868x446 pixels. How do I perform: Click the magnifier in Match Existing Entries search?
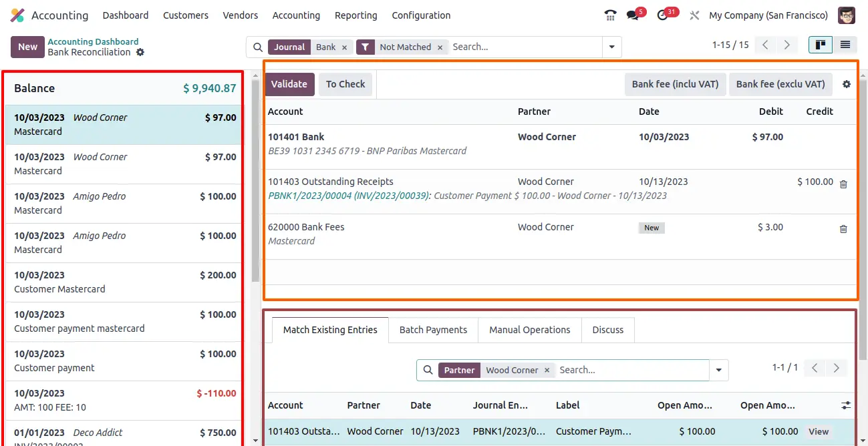pyautogui.click(x=428, y=370)
